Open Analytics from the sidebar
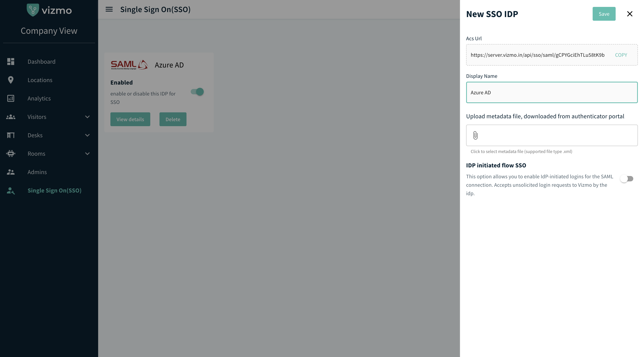The image size is (644, 357). pyautogui.click(x=39, y=98)
